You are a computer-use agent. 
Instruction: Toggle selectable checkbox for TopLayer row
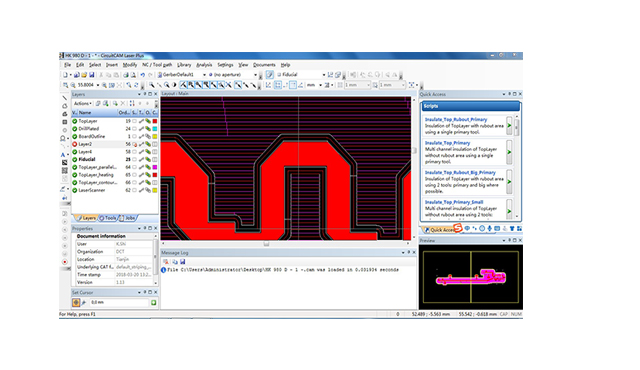pyautogui.click(x=134, y=121)
